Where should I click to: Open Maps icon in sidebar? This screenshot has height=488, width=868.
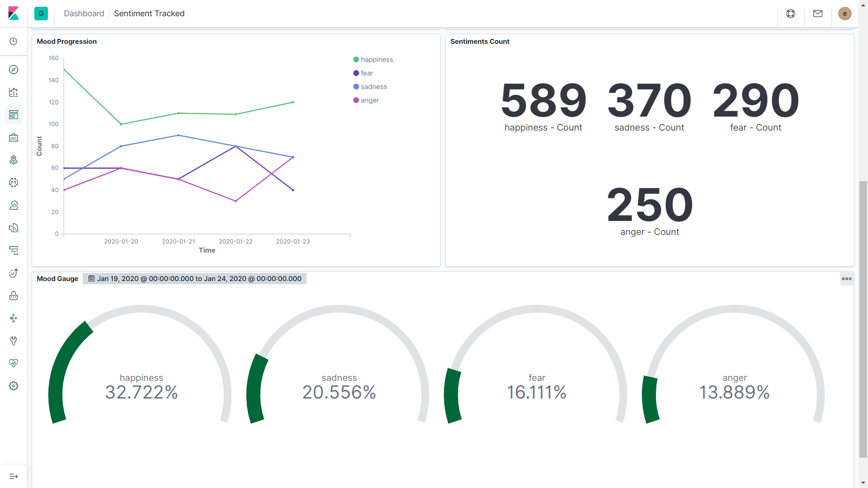click(14, 160)
